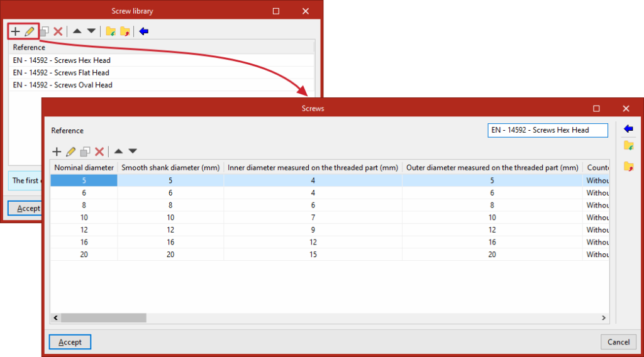The height and width of the screenshot is (357, 644).
Task: Click the Reference name input field
Action: click(x=548, y=130)
